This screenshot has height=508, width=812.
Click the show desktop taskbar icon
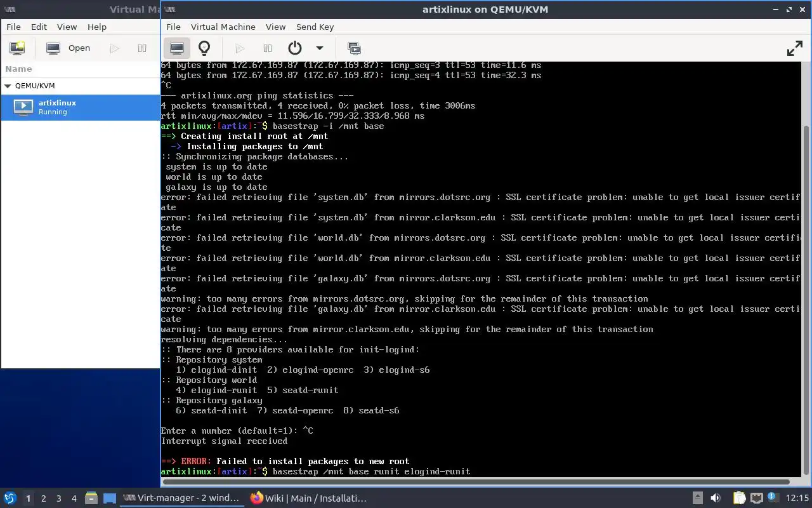[x=110, y=498]
